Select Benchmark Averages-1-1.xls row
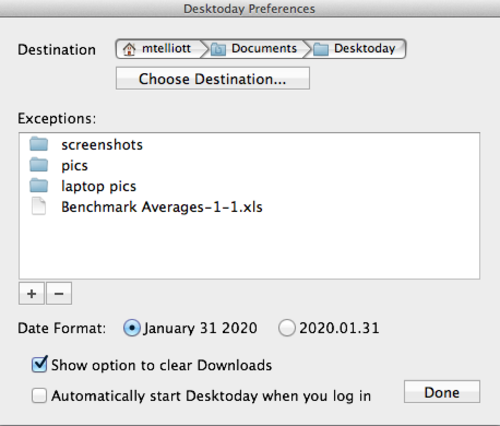This screenshot has height=426, width=500. [249, 206]
